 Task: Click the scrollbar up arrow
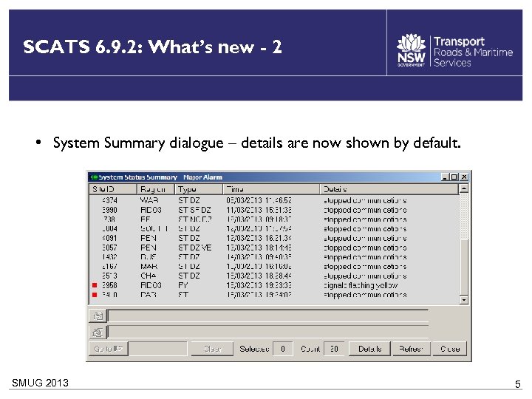tap(464, 188)
